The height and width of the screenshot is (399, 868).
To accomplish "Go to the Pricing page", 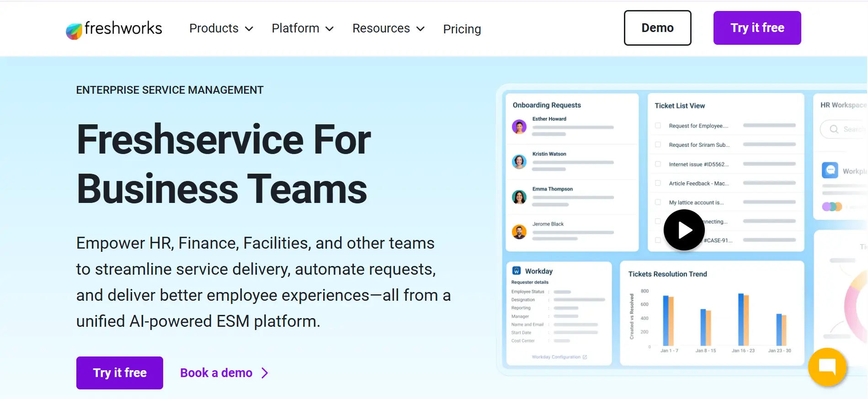I will pyautogui.click(x=462, y=29).
